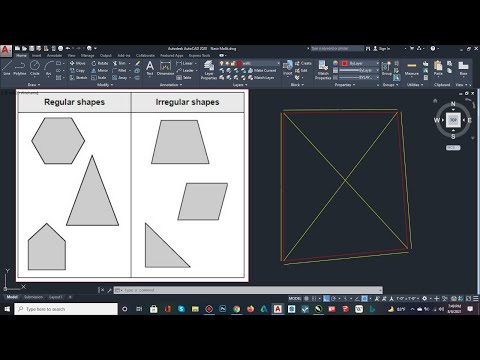
Task: Click the Match Layer button
Action: pyautogui.click(x=261, y=78)
